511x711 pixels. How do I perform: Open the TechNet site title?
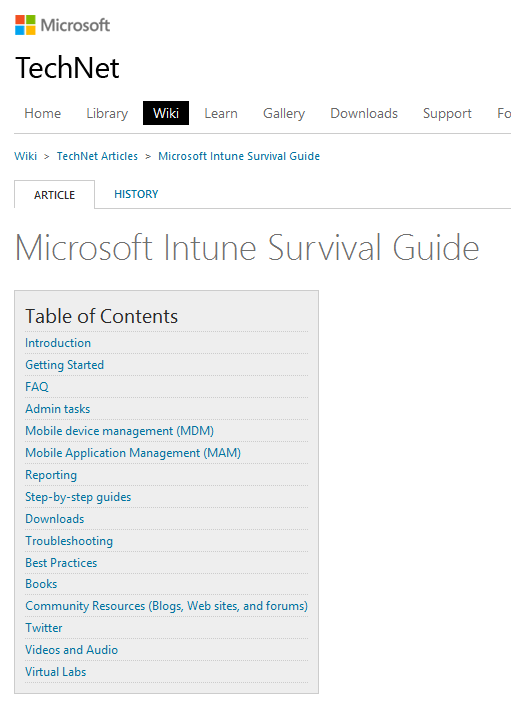click(x=67, y=68)
